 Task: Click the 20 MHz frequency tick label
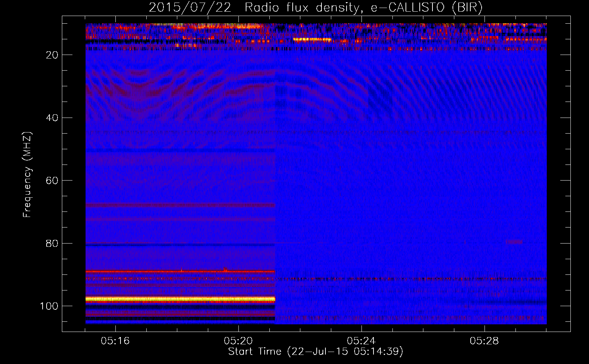[52, 55]
